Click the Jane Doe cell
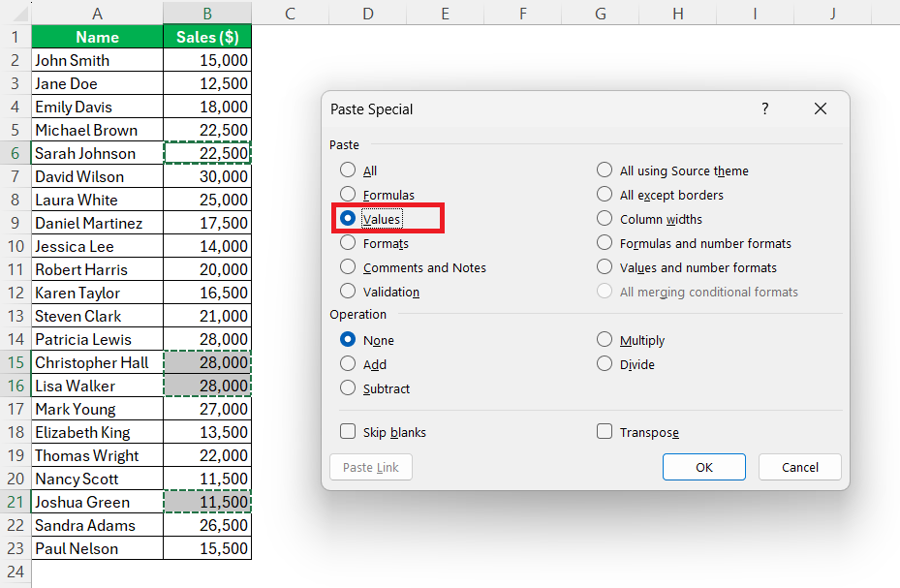Image resolution: width=900 pixels, height=588 pixels. click(x=97, y=83)
